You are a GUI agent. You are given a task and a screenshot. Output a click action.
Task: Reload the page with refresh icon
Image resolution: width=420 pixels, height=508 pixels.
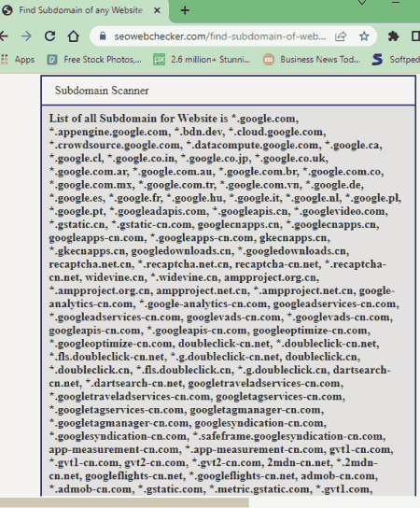(49, 36)
